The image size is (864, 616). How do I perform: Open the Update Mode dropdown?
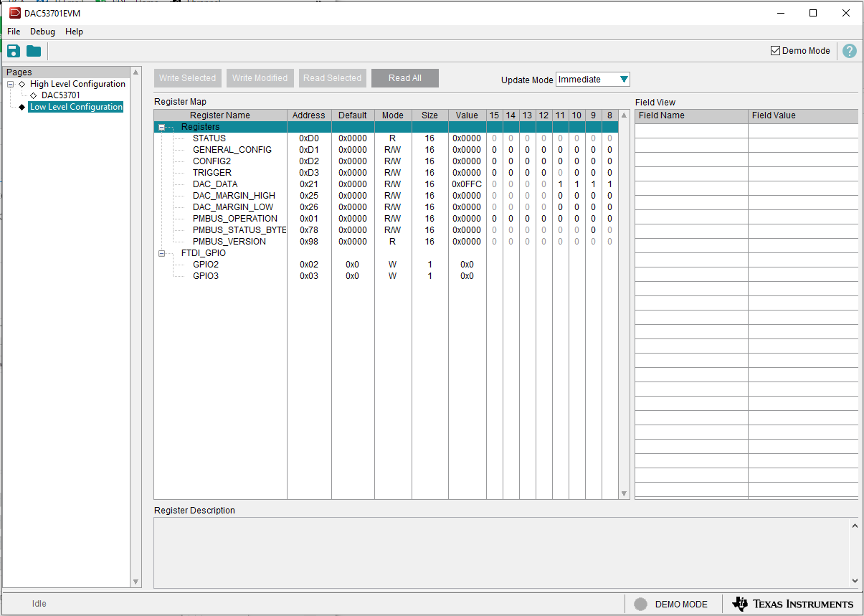(x=623, y=79)
